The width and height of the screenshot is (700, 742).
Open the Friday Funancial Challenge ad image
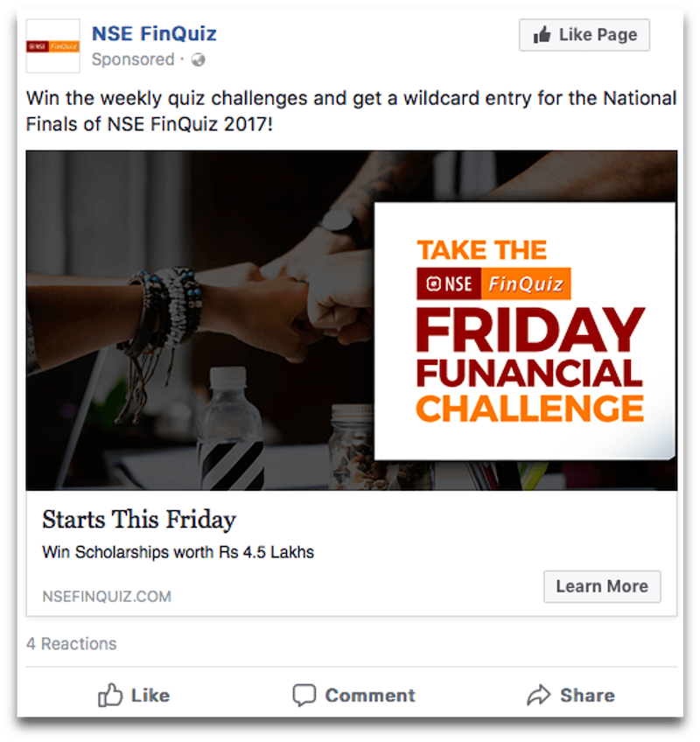(x=352, y=320)
